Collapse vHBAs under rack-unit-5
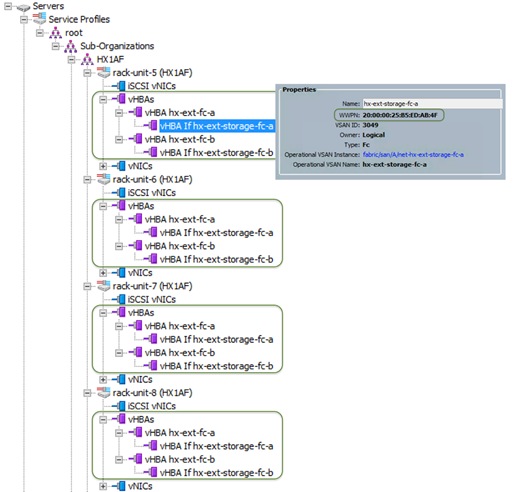 click(103, 99)
